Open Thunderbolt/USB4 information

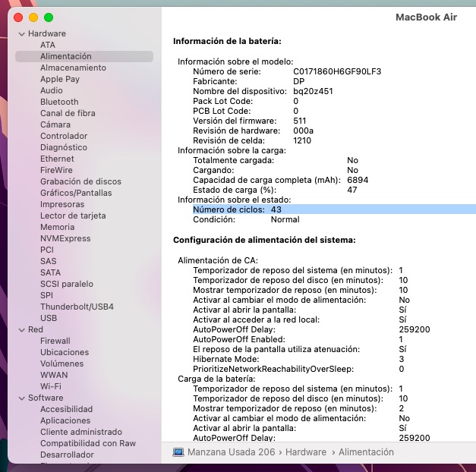(x=77, y=307)
